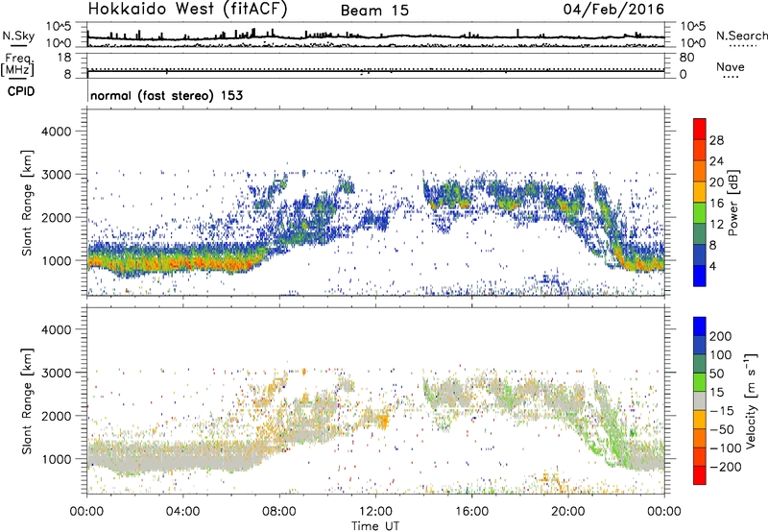Click the 'Nave' legend label
The image size is (768, 532).
coord(731,66)
